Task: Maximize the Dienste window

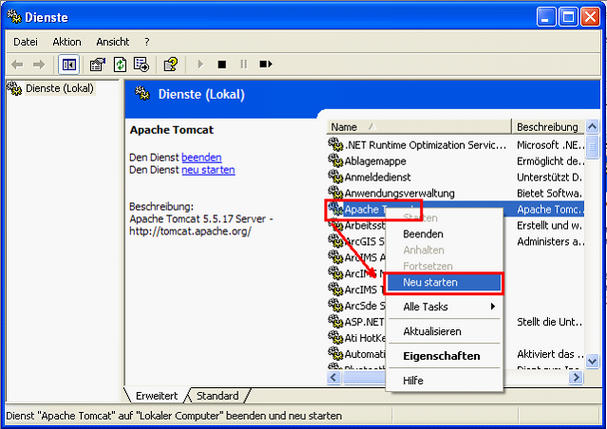Action: click(568, 17)
